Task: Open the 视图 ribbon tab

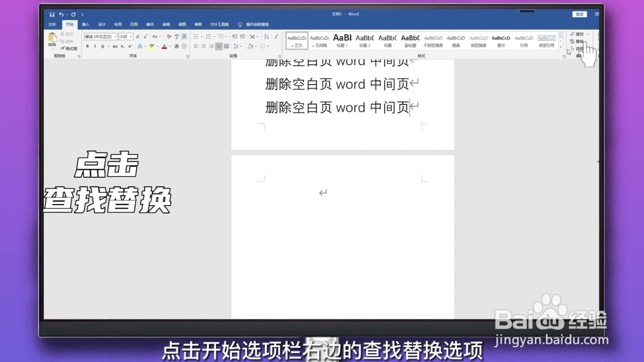Action: pyautogui.click(x=182, y=24)
